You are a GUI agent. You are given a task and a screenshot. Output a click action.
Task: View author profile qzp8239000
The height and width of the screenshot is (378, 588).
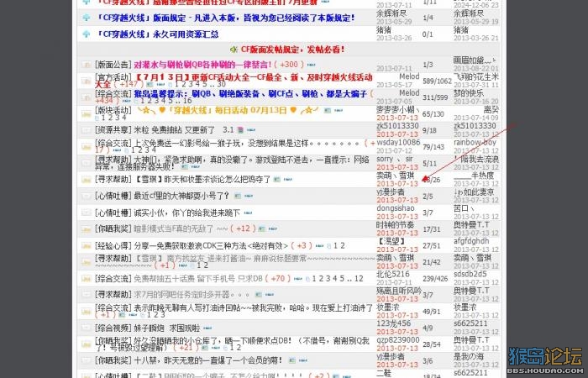[x=398, y=339]
